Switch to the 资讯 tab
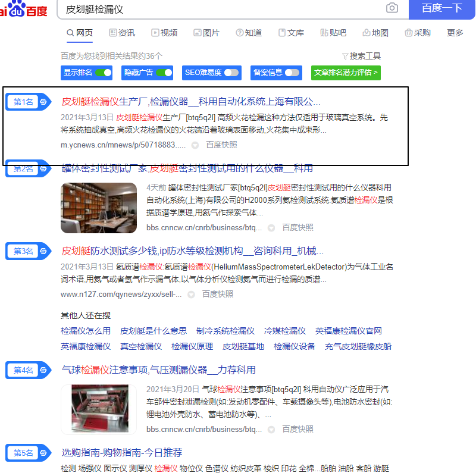The width and height of the screenshot is (476, 476). coord(122,33)
